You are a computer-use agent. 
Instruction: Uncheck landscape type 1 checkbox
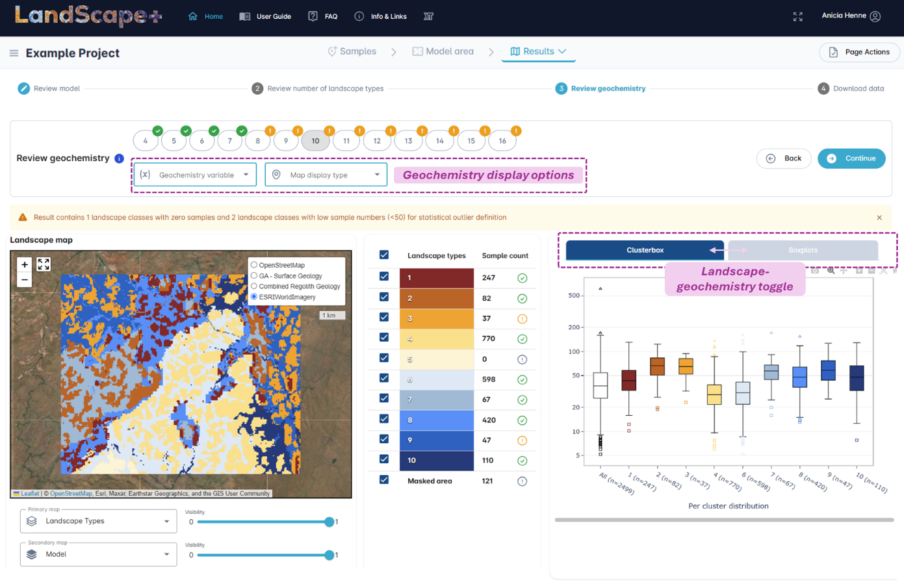tap(384, 276)
